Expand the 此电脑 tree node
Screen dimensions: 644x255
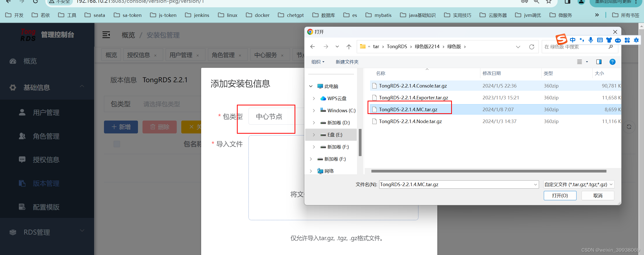click(311, 86)
